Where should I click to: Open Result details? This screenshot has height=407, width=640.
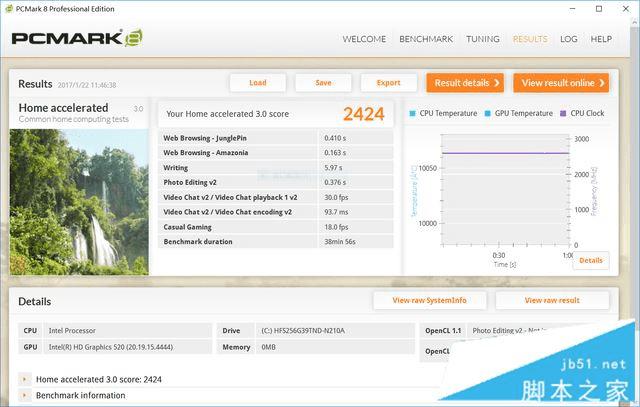pos(465,83)
